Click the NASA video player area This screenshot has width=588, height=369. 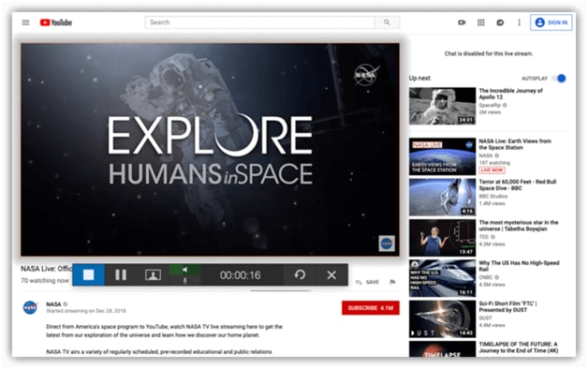[210, 150]
